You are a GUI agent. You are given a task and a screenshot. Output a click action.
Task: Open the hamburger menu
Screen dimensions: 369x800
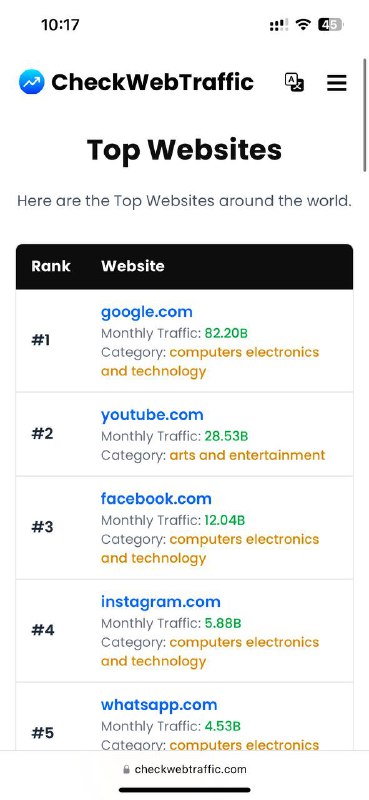coord(336,83)
